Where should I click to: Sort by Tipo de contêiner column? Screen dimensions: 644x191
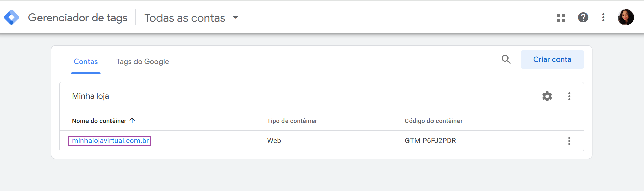point(292,121)
